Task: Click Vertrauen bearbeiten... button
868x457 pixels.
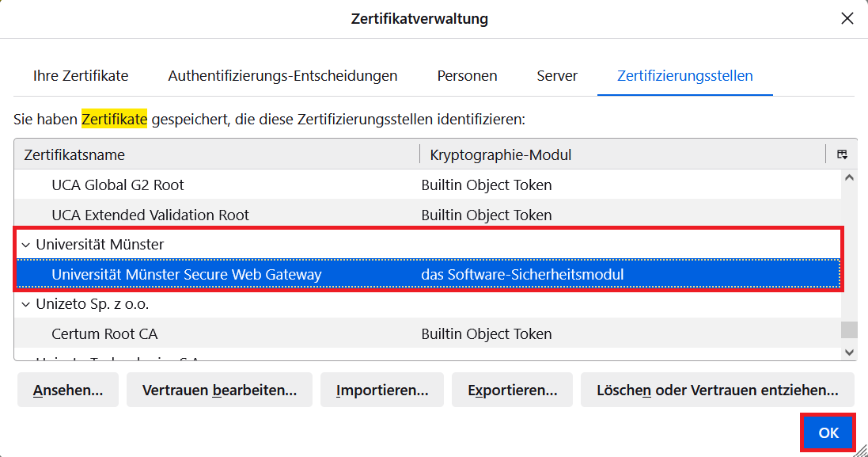Action: click(219, 390)
